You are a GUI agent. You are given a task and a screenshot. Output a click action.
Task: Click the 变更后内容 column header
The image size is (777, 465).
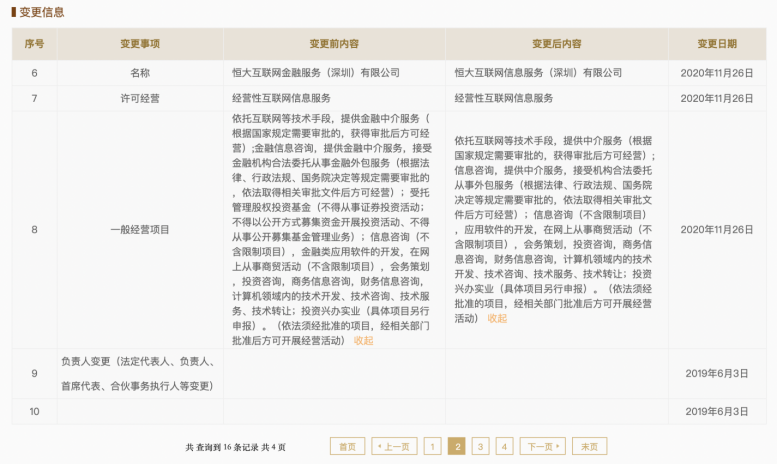(557, 44)
